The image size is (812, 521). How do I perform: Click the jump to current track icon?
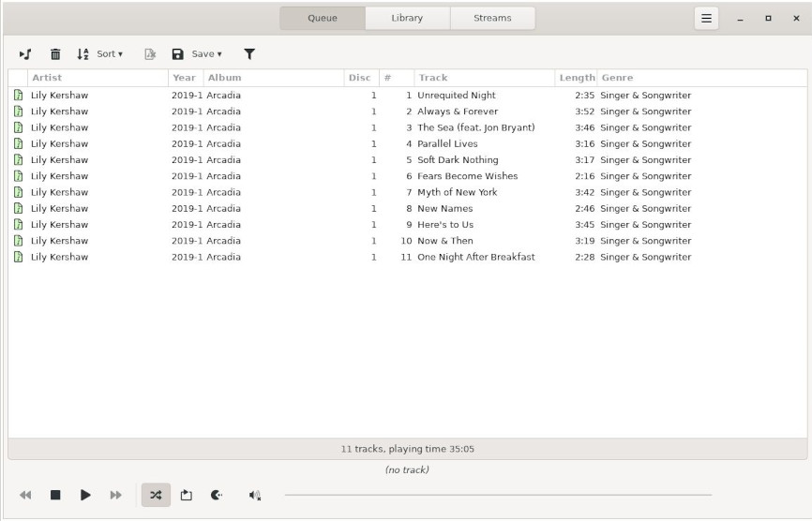(25, 54)
